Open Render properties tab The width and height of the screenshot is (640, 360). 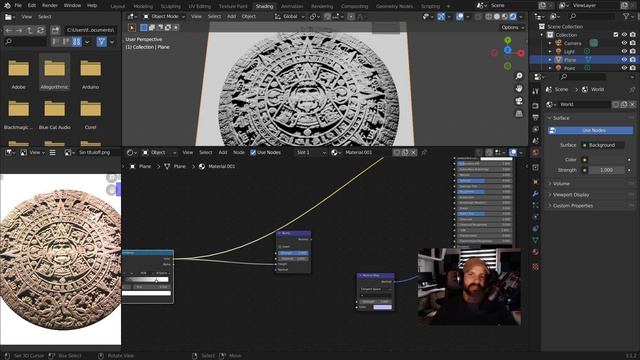[x=536, y=106]
